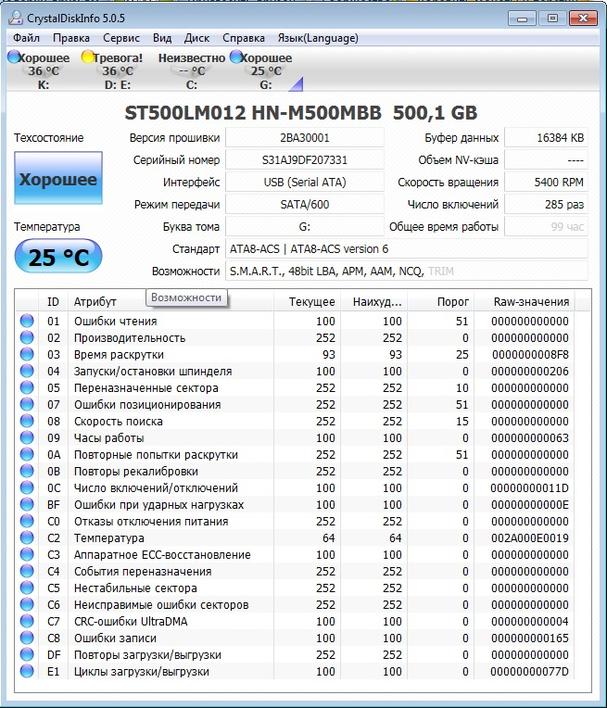Click the rotation speed field 5400 RPM

546,182
